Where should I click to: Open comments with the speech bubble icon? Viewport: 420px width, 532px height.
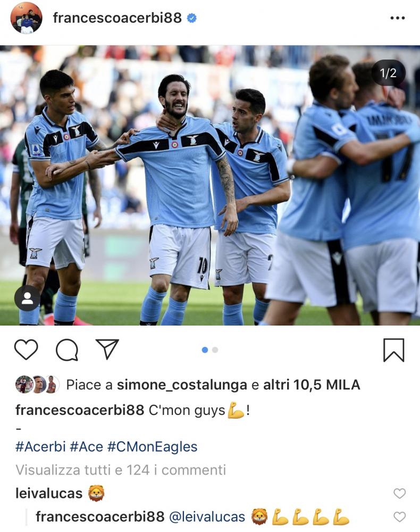(x=67, y=350)
